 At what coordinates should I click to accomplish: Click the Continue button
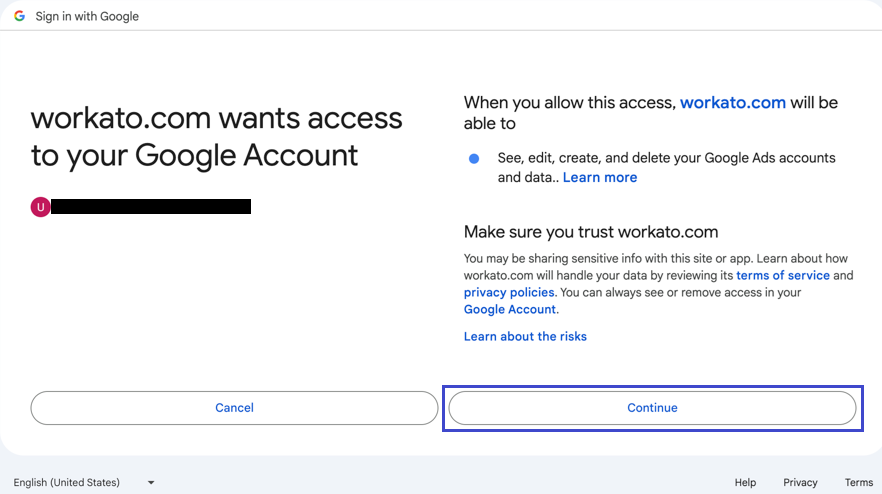click(652, 408)
